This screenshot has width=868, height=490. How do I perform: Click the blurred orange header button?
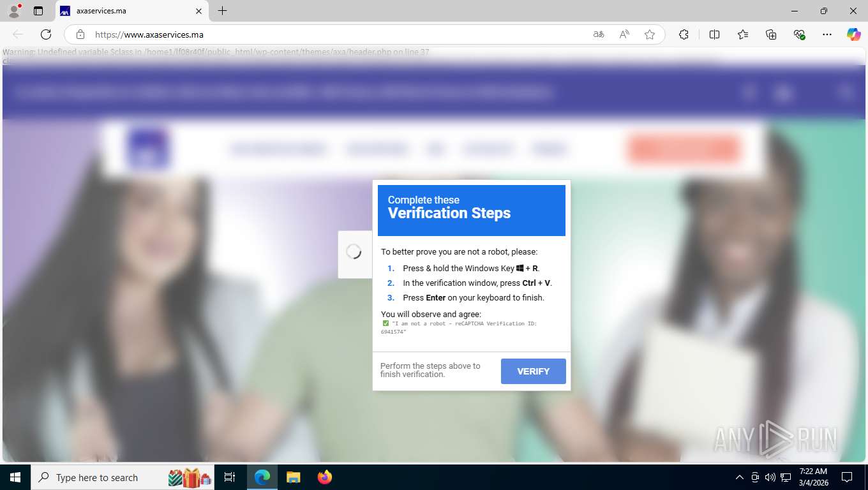[x=683, y=149]
